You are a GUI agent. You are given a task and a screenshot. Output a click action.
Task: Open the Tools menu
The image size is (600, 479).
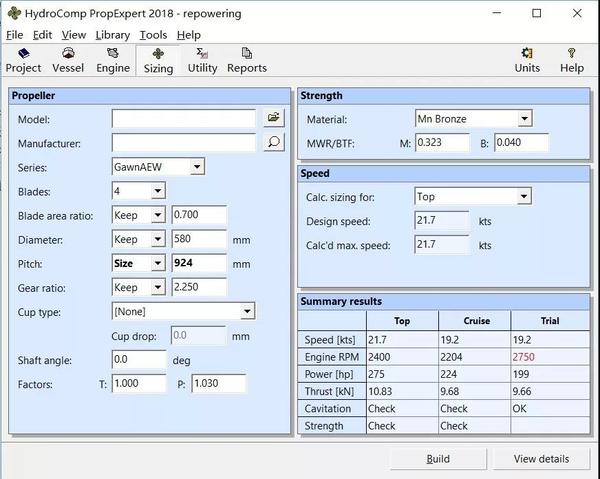pyautogui.click(x=153, y=35)
